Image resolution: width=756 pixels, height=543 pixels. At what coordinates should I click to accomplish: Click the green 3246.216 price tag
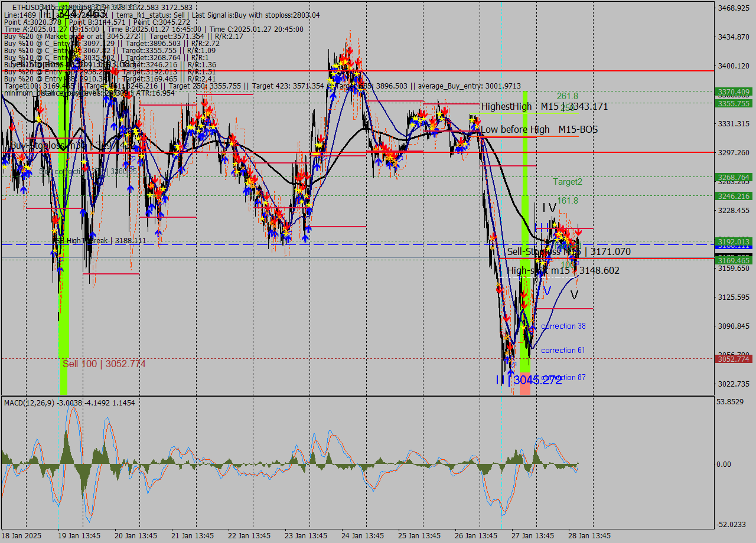[733, 196]
